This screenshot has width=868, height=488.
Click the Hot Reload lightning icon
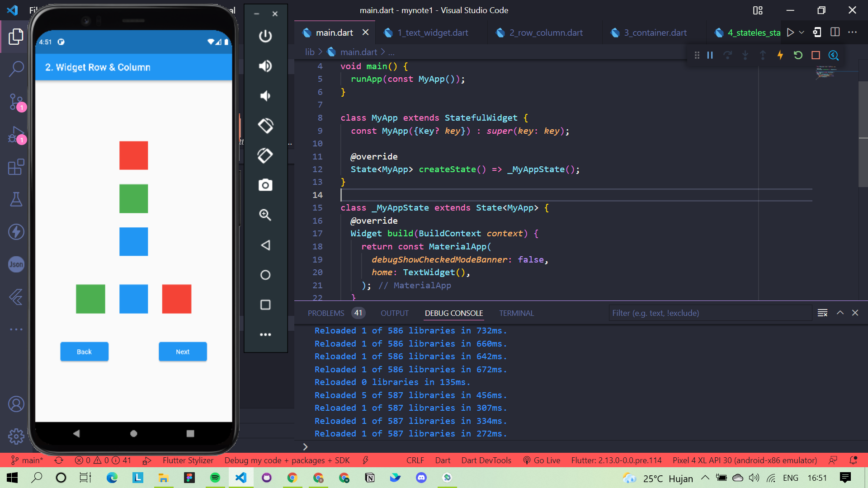point(780,55)
